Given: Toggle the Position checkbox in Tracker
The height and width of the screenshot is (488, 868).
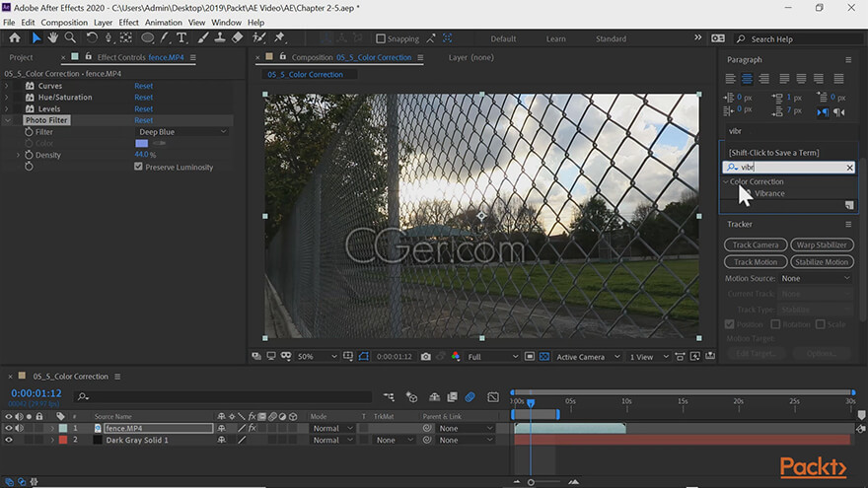Looking at the screenshot, I should (730, 324).
